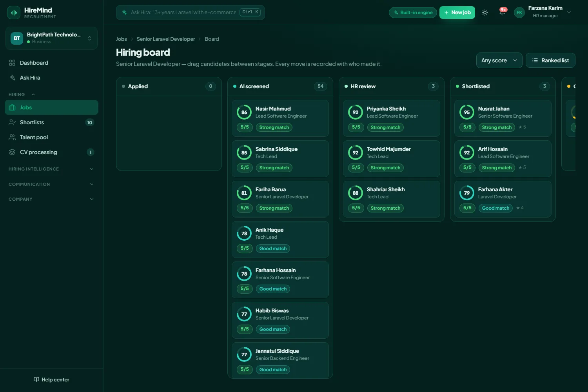Expand the Company section
The image size is (588, 392).
tap(51, 199)
